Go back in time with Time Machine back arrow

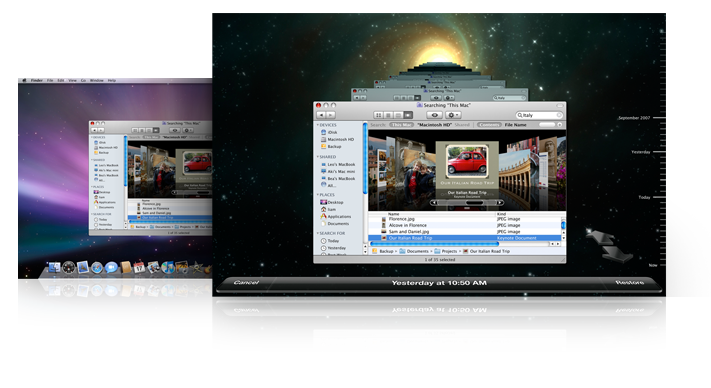pyautogui.click(x=601, y=237)
